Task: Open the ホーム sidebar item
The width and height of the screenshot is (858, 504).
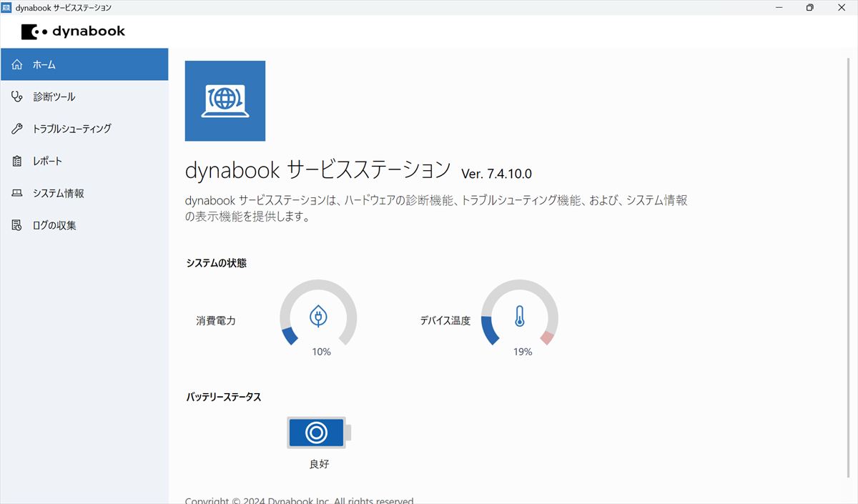Action: coord(84,64)
